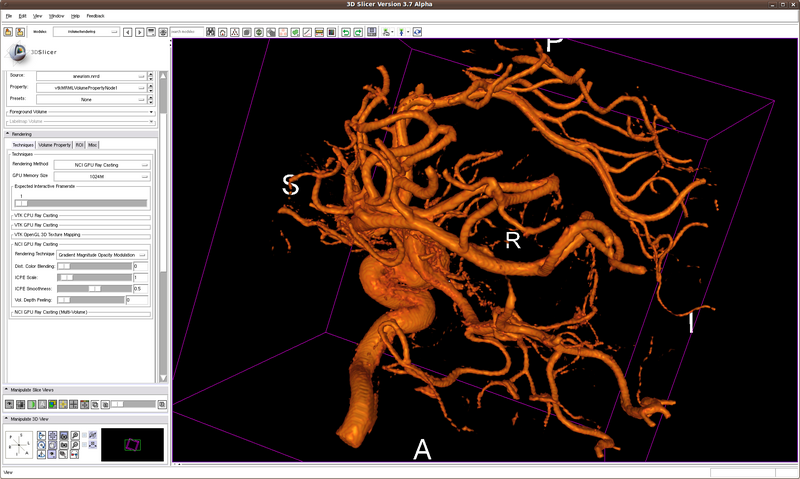Collapse the Manipulate Slice Views section
800x479 pixels.
point(8,390)
